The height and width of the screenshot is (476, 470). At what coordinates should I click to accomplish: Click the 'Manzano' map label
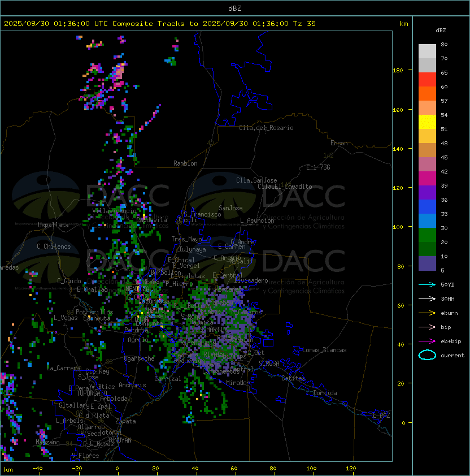tap(47, 442)
